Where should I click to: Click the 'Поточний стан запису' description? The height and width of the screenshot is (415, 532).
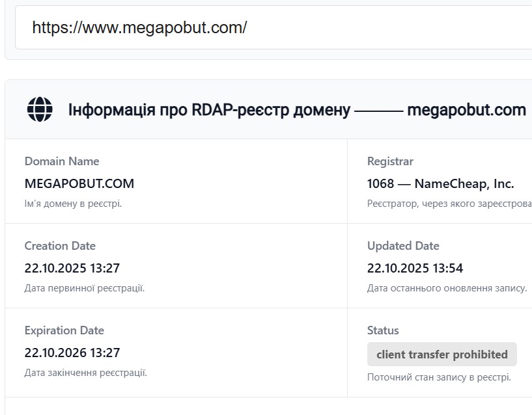(x=439, y=377)
